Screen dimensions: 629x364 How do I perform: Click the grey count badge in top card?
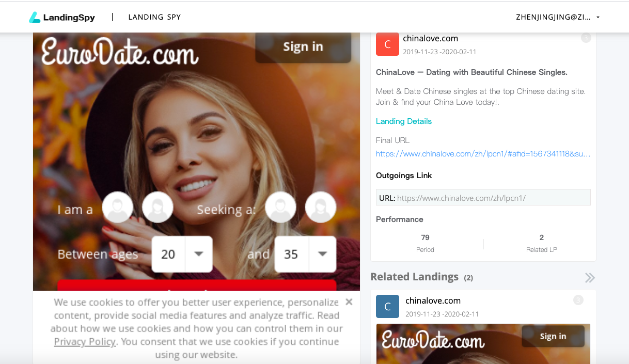(586, 38)
